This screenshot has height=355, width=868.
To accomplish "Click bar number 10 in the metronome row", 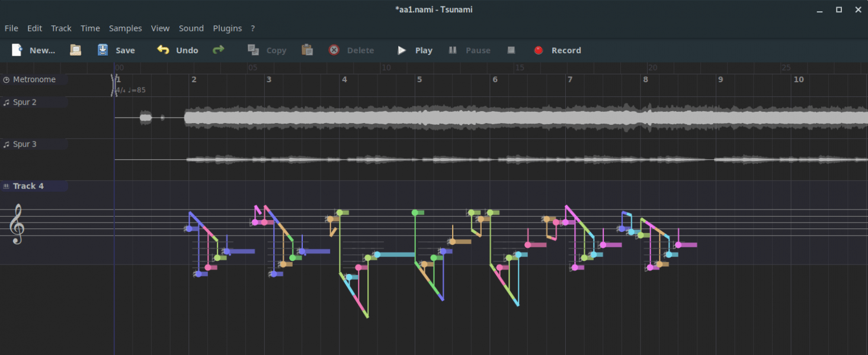I will (799, 79).
